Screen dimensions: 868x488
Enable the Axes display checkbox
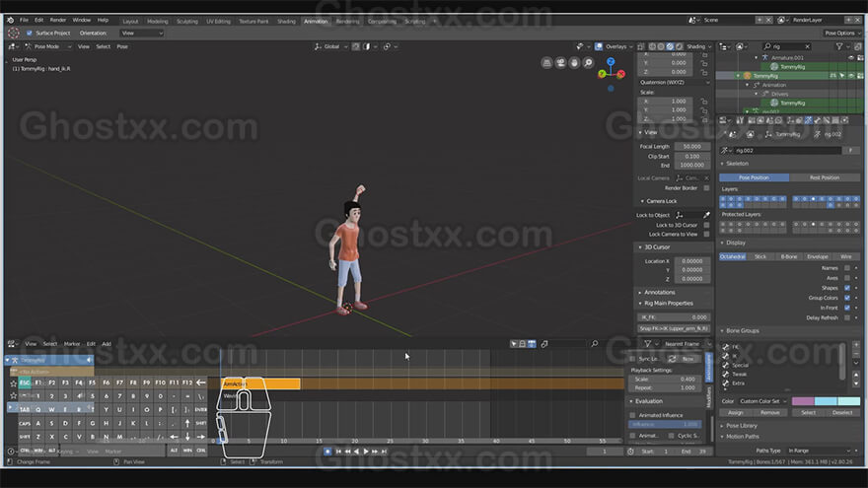pyautogui.click(x=847, y=278)
